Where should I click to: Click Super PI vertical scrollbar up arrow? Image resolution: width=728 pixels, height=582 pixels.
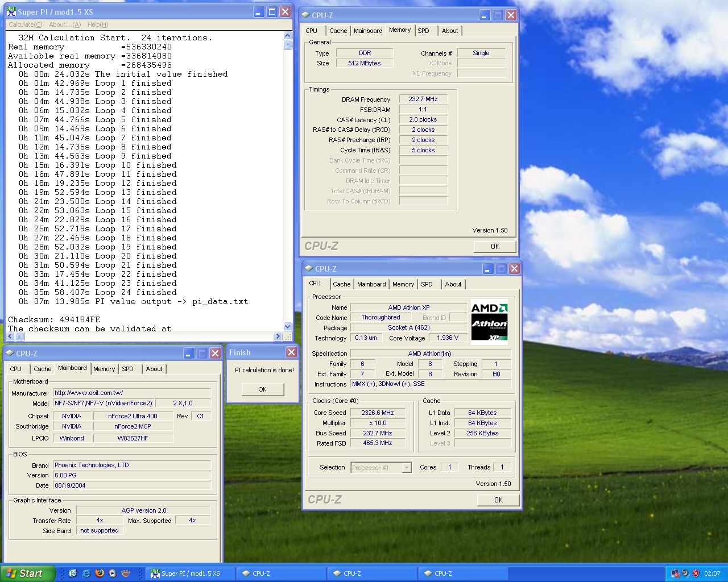click(287, 36)
